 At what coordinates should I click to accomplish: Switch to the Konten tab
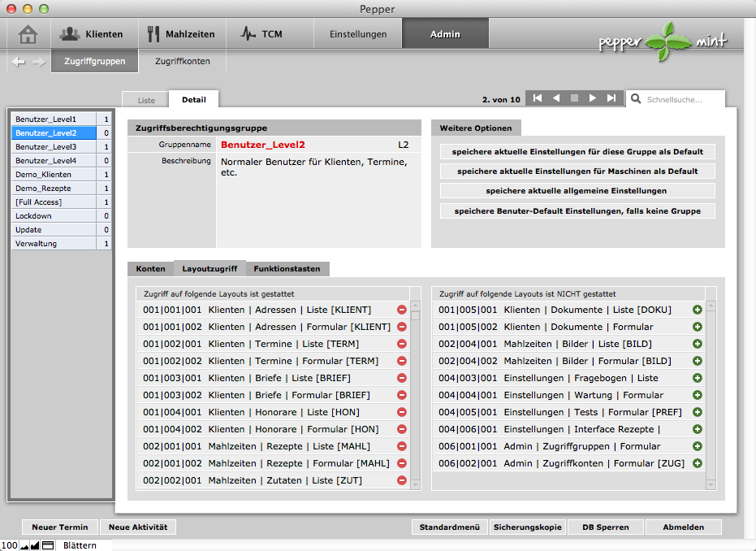pyautogui.click(x=150, y=269)
